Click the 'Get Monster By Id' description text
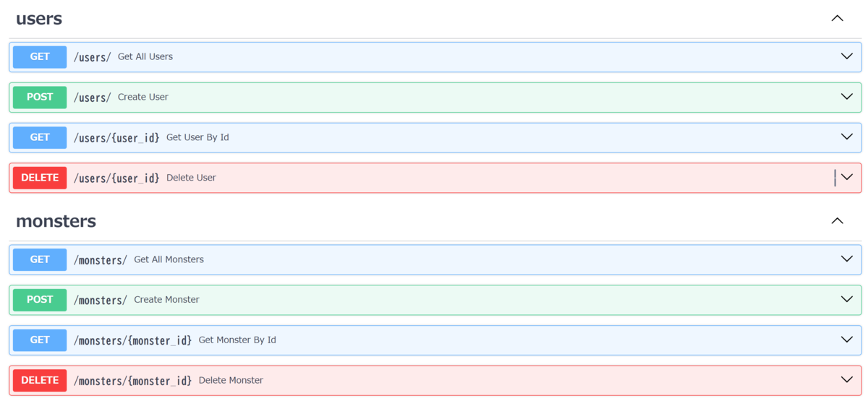 point(237,340)
